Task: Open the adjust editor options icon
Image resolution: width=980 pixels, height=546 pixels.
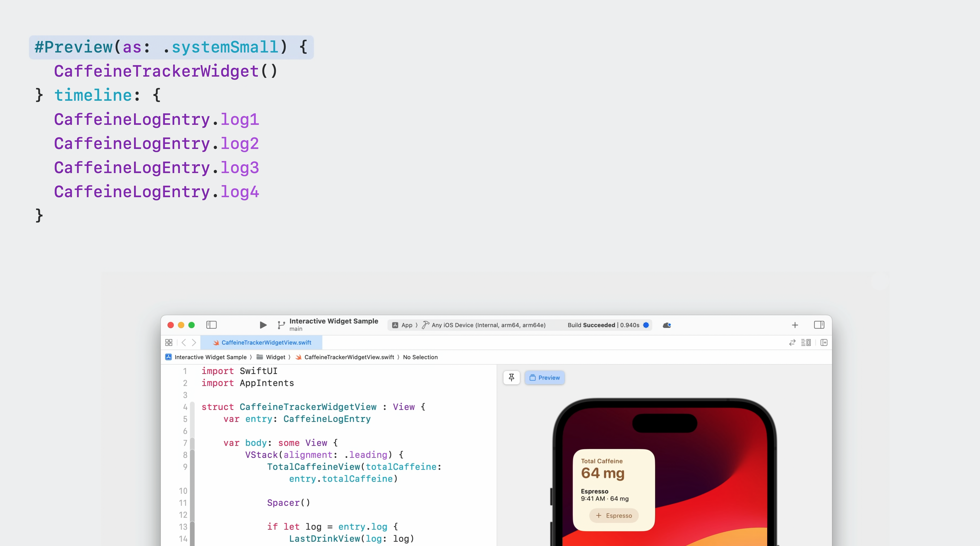Action: point(806,343)
